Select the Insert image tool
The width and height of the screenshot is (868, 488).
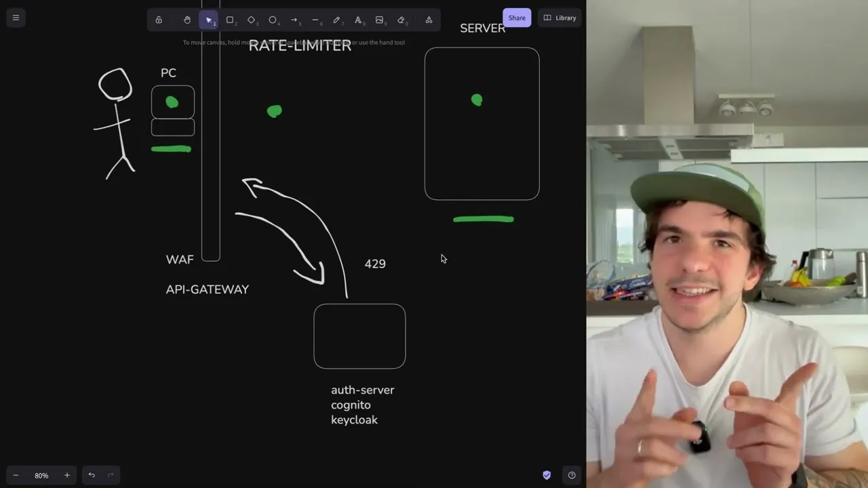[380, 20]
